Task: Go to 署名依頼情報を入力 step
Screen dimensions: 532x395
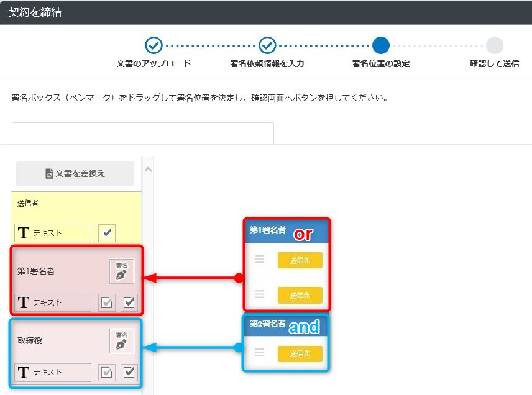Action: click(267, 45)
